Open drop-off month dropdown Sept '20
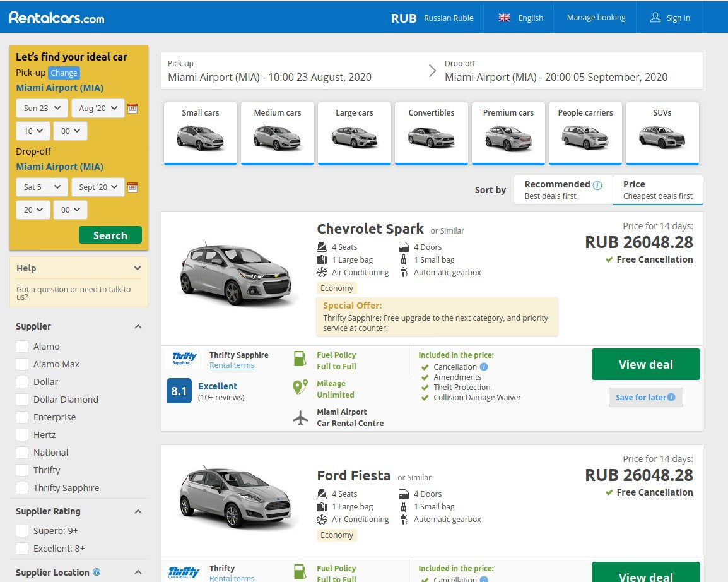Viewport: 728px width, 582px height. [x=98, y=187]
